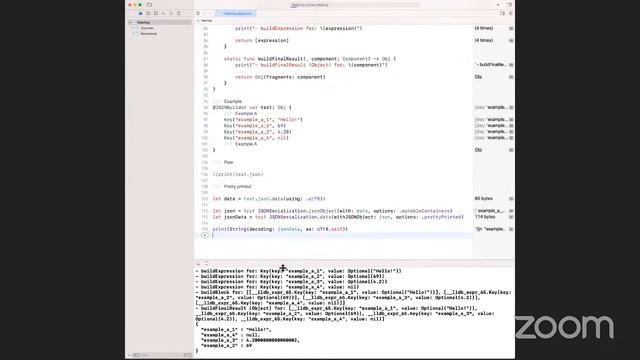
Task: Open the Library plus button in title bar
Action: pyautogui.click(x=498, y=5)
